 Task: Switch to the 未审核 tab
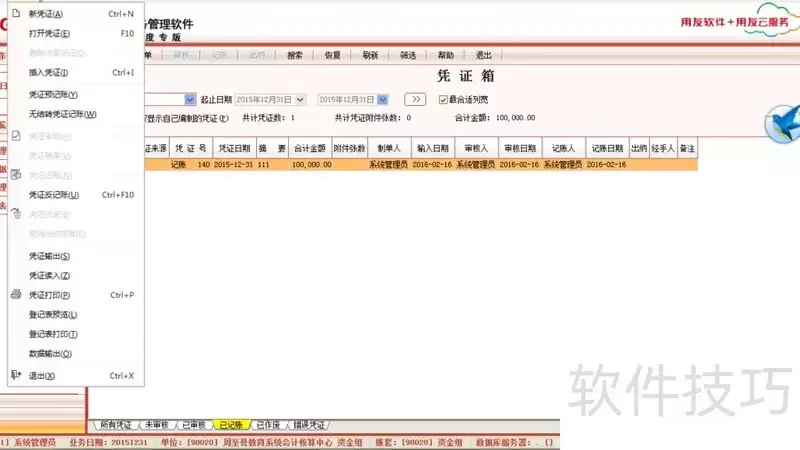tap(156, 424)
